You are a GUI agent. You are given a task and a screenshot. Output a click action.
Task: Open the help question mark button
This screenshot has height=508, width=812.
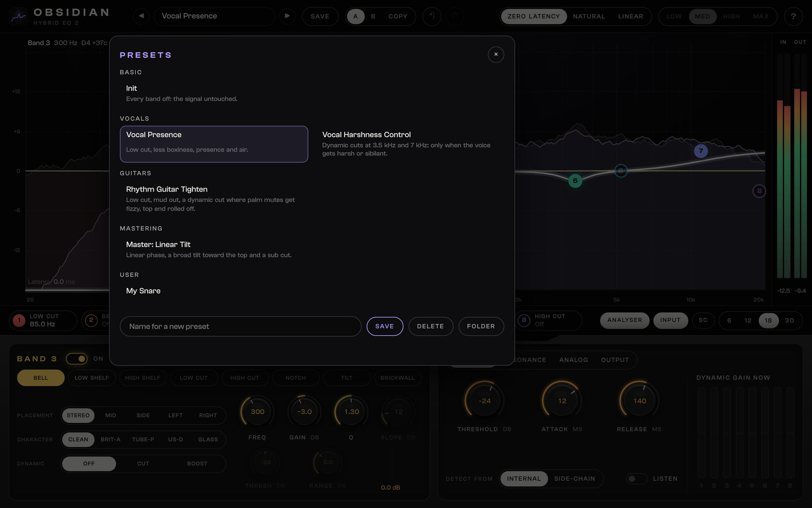(x=793, y=16)
